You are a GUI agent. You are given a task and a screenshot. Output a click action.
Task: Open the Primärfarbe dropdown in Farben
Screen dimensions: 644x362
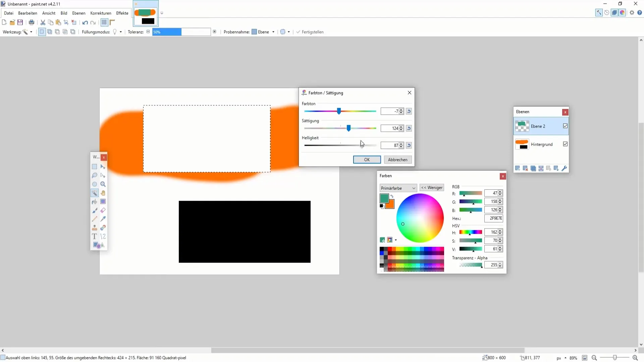coord(398,188)
